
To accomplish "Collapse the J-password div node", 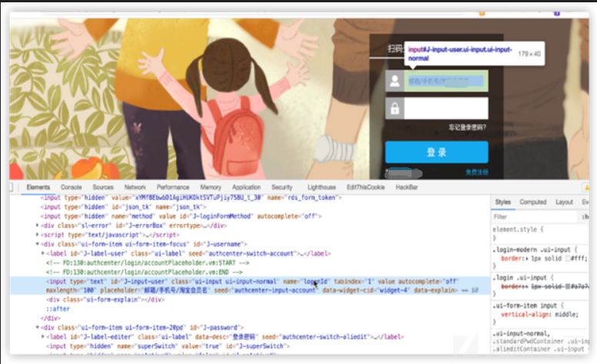I will click(x=37, y=328).
